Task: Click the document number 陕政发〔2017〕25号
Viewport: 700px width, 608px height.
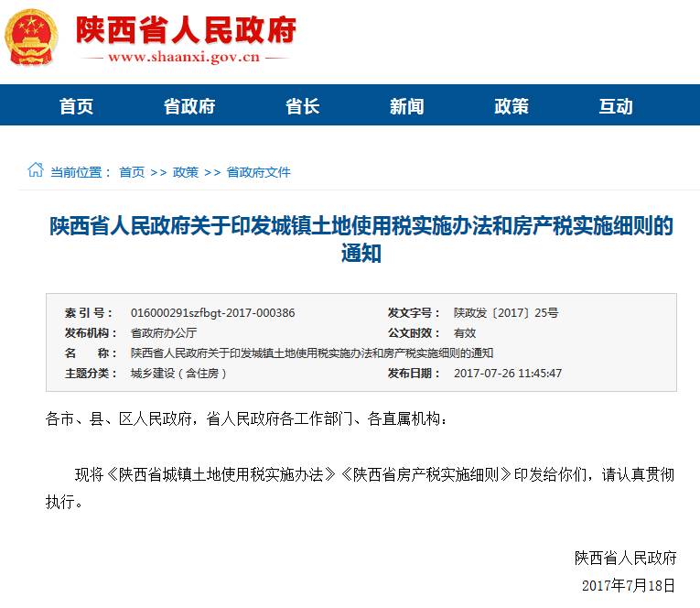Action: pos(506,313)
